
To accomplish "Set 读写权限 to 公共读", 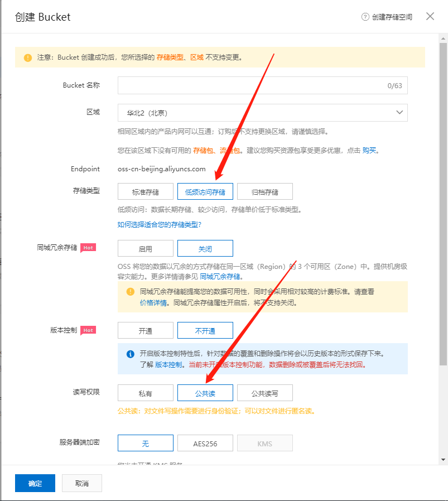I will coord(205,393).
